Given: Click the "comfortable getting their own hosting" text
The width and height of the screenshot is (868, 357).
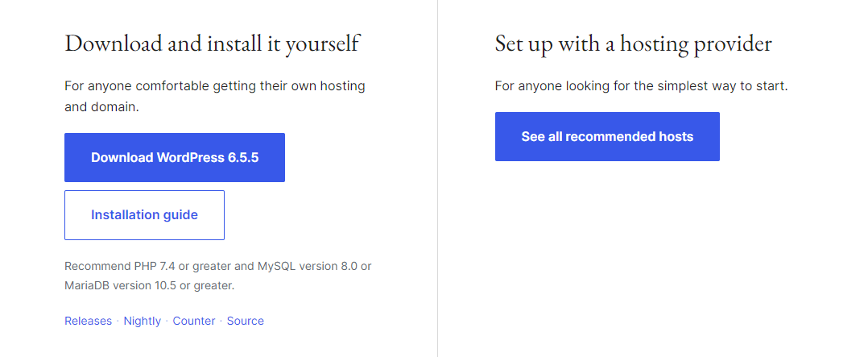Looking at the screenshot, I should click(250, 85).
